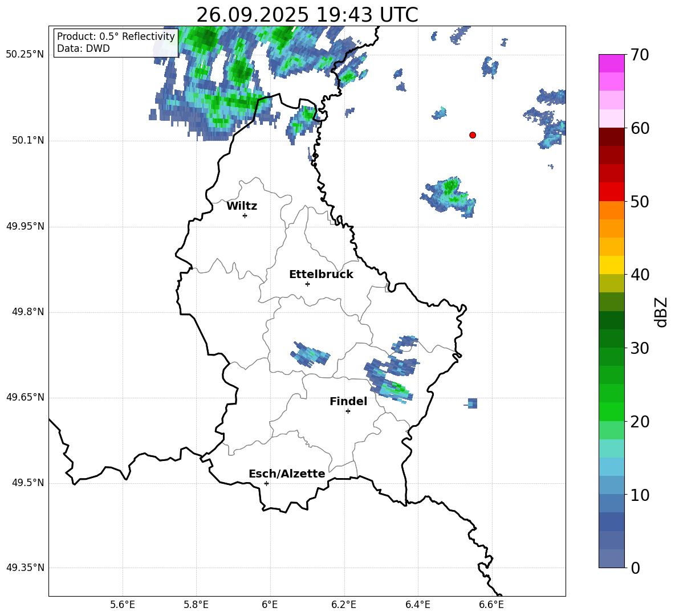Click the 0 value on the colorbar
675x616 pixels.
pyautogui.click(x=635, y=568)
